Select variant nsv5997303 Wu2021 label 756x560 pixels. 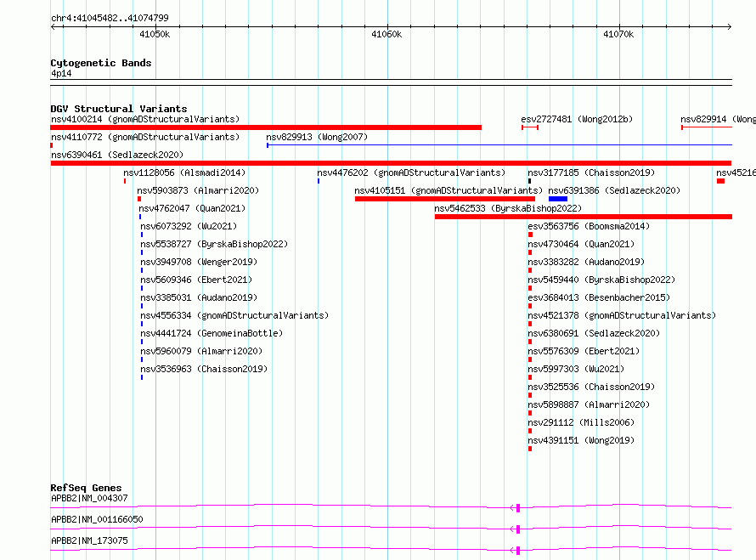pos(576,369)
